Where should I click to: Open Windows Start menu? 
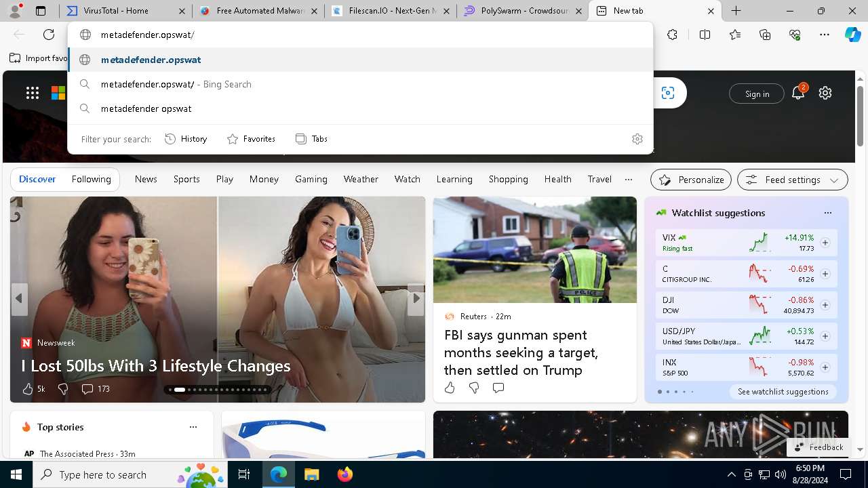point(16,474)
